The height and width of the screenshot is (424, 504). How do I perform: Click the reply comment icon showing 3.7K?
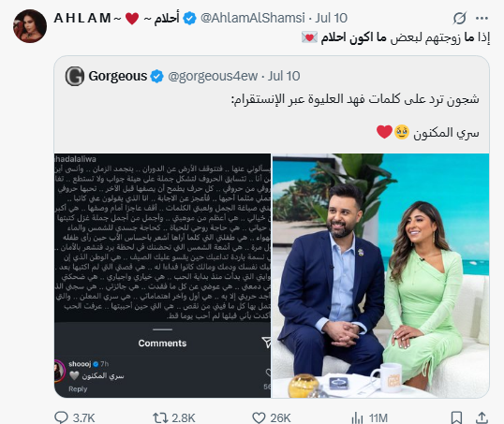click(61, 417)
